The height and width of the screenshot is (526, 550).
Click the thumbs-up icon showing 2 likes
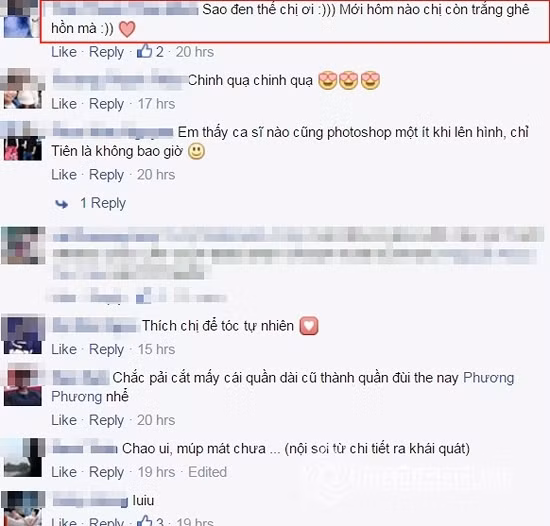pyautogui.click(x=144, y=51)
